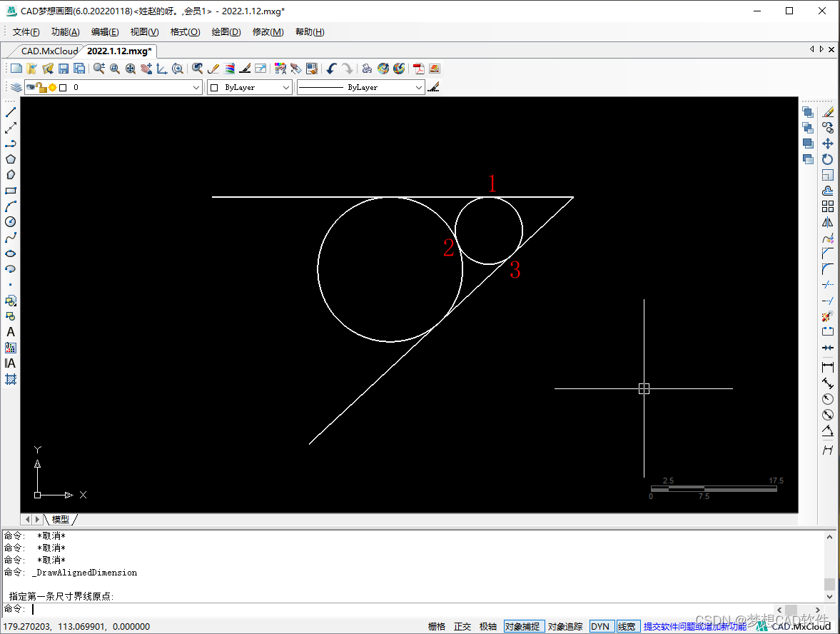
Task: Open the 格式(O) menu
Action: pos(186,31)
